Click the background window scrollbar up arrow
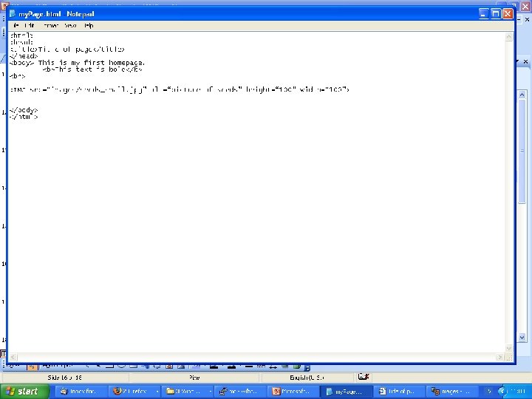Viewport: 532px width, 399px height. [x=522, y=95]
